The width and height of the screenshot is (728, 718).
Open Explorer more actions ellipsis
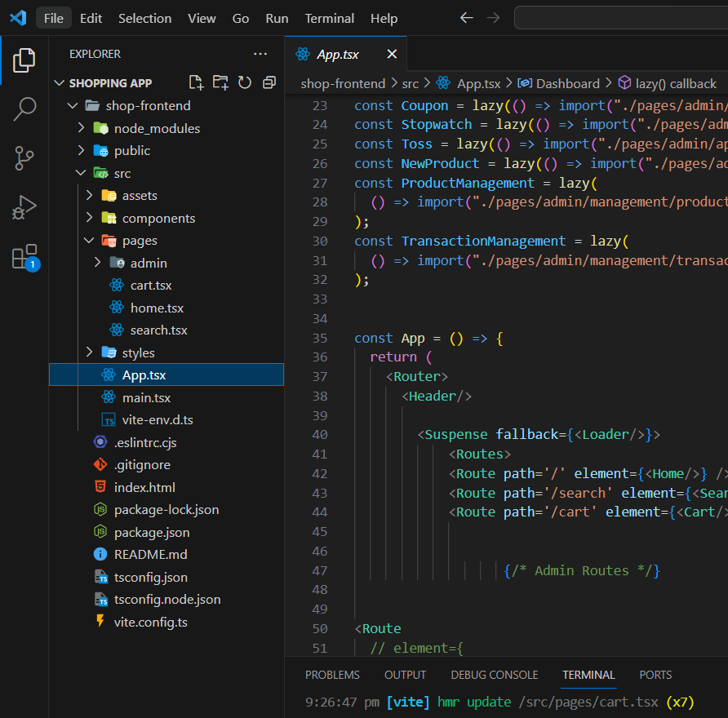[260, 54]
